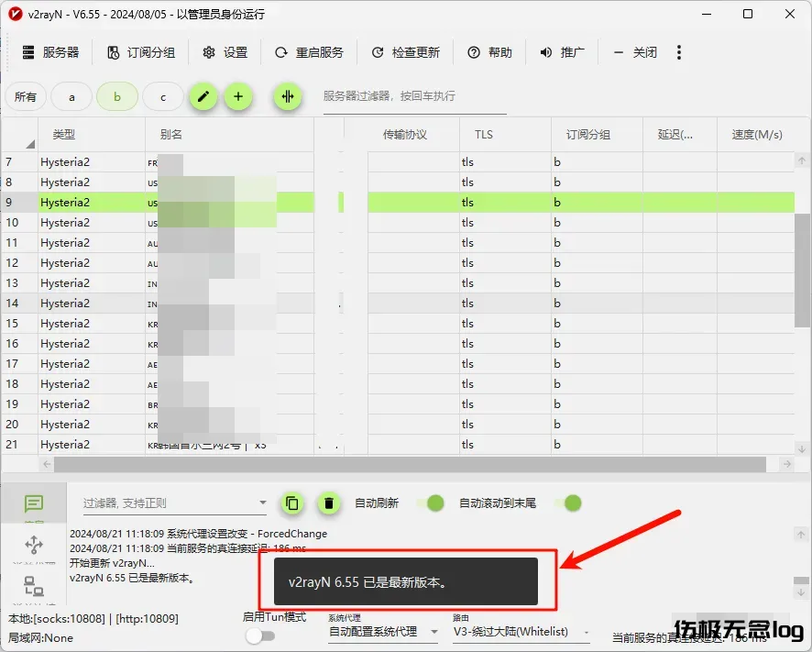Screen dimensions: 812x652
Task: Click the up arrow of server list scrollbar
Action: tap(802, 160)
